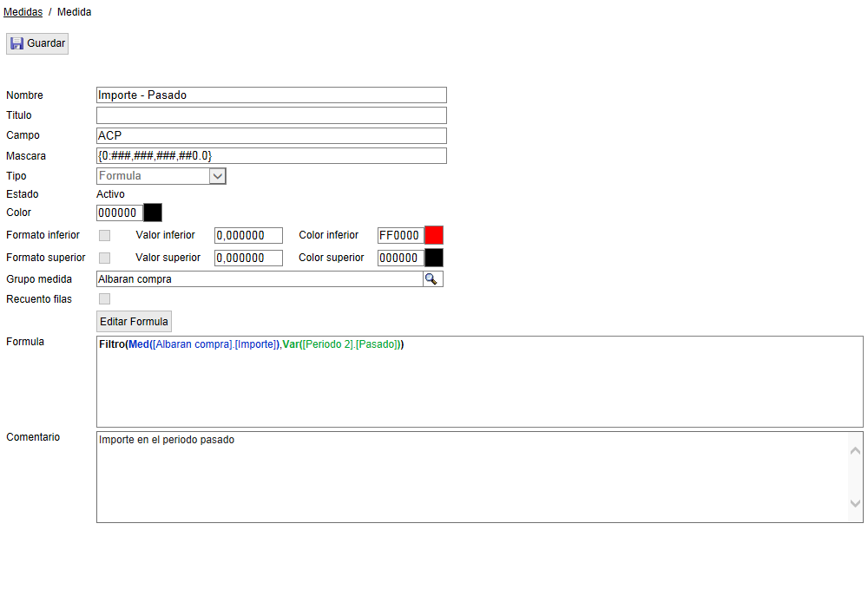The width and height of the screenshot is (868, 589).
Task: Click the Valor superior number field
Action: point(248,258)
